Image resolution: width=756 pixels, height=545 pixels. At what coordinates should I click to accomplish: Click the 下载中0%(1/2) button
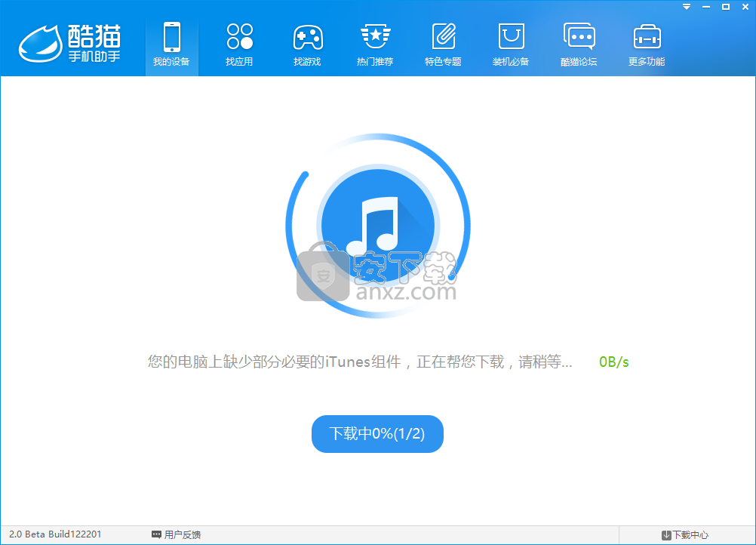[x=377, y=433]
